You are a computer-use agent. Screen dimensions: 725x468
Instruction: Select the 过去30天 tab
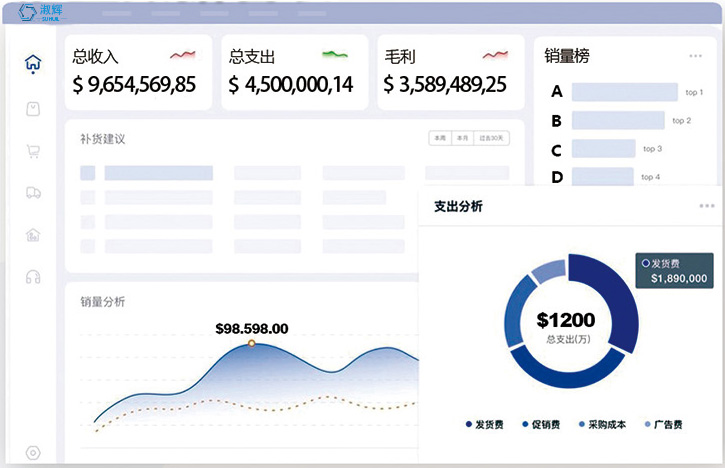490,138
